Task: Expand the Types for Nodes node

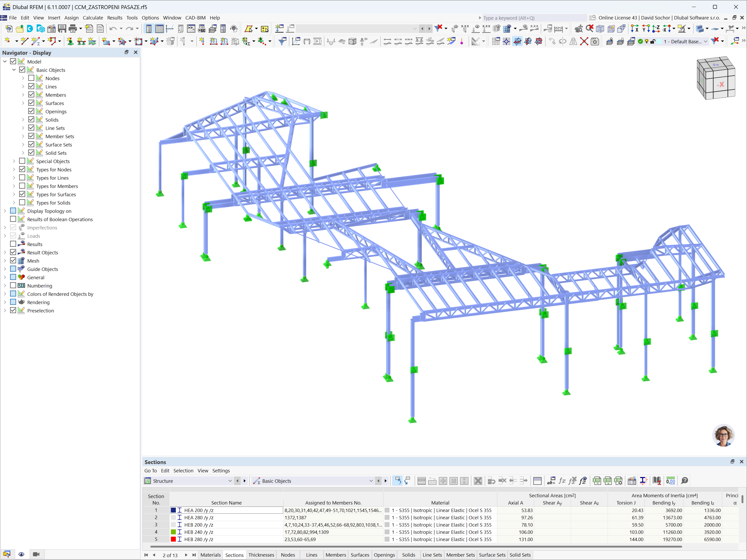Action: (14, 170)
